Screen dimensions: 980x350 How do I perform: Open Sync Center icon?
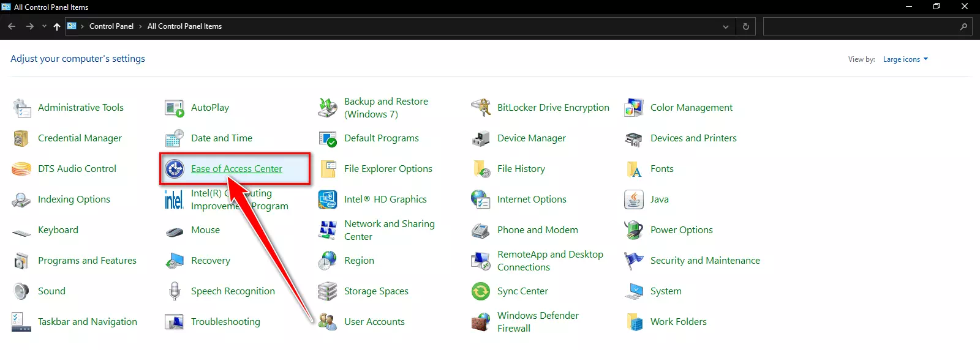(481, 291)
